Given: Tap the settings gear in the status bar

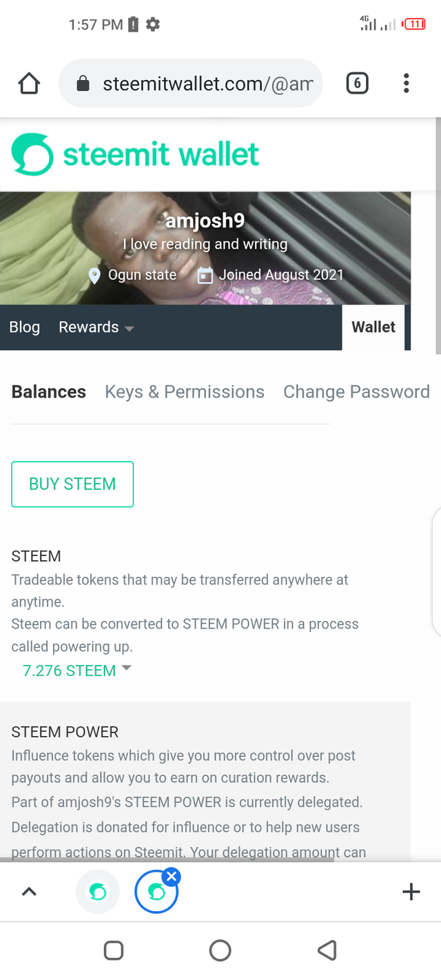Looking at the screenshot, I should [152, 23].
